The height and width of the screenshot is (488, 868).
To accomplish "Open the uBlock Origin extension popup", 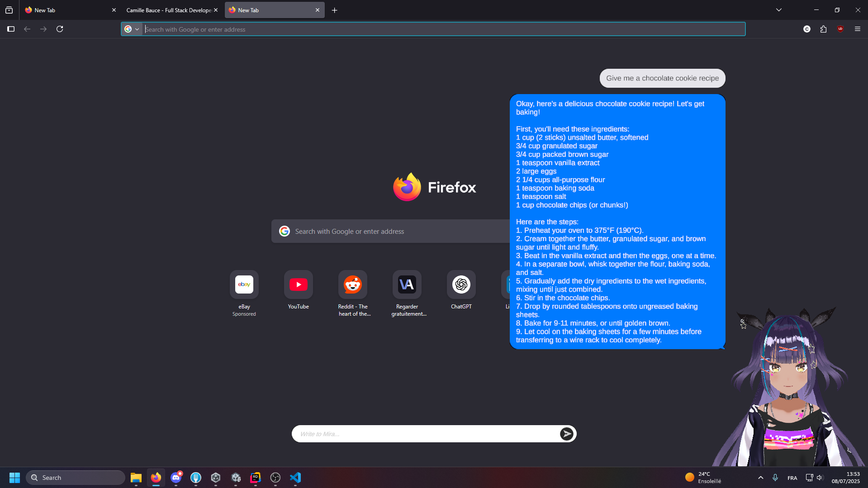I will [840, 28].
